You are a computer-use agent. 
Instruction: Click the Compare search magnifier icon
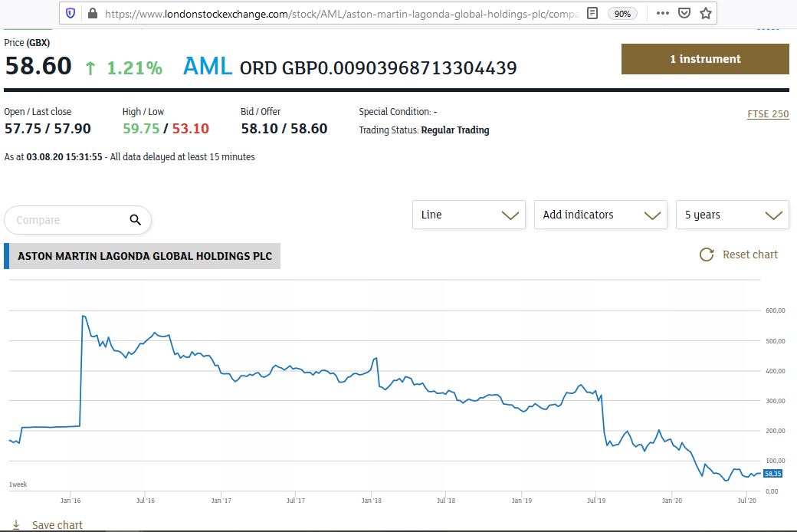click(x=136, y=220)
